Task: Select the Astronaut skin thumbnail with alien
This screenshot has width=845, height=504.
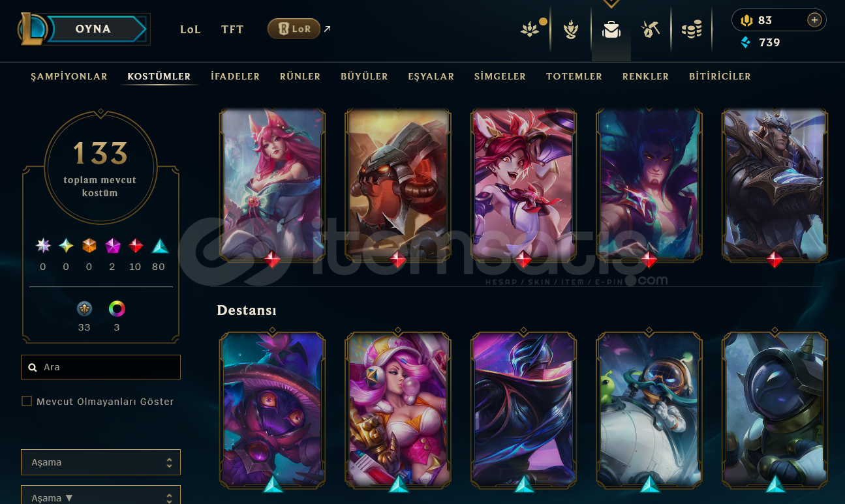Action: [x=649, y=410]
